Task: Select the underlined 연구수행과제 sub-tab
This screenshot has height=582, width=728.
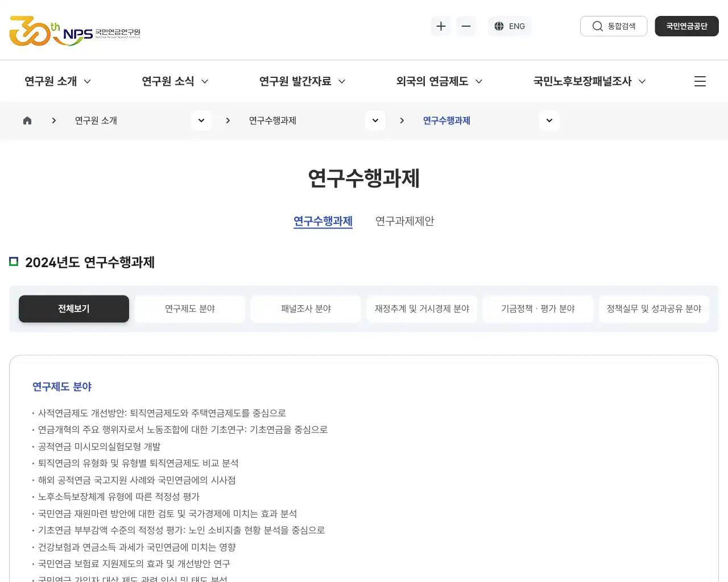Action: pos(323,221)
